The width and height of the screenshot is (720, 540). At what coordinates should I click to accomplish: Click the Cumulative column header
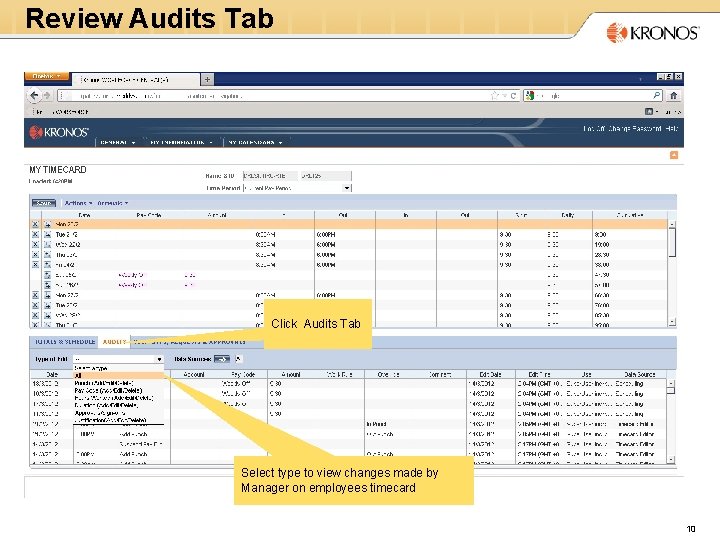[630, 215]
